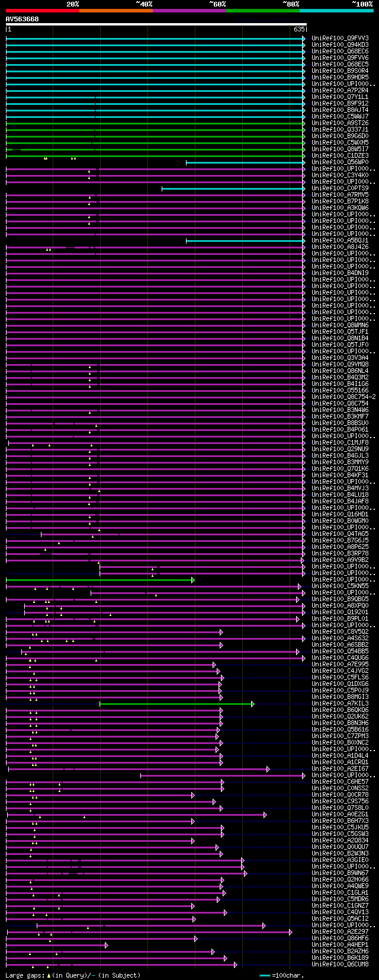Select the red 20% identity color swatch
Image resolution: width=379 pixels, height=980 pixels.
(43, 11)
